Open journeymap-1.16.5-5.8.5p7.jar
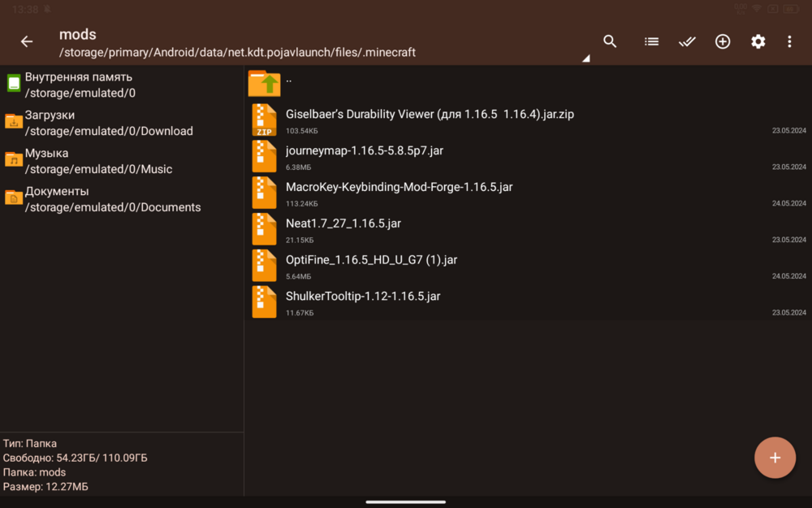Image resolution: width=812 pixels, height=508 pixels. (529, 156)
